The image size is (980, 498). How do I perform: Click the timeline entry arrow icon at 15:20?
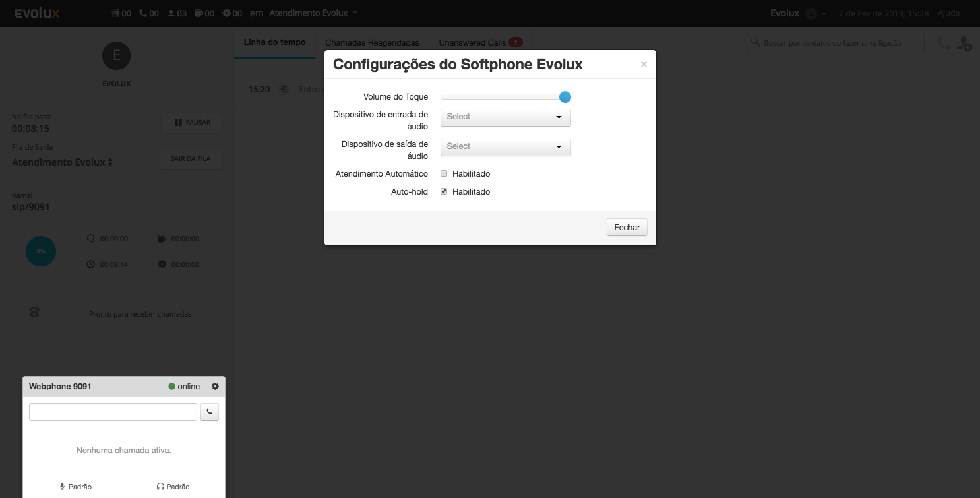284,89
